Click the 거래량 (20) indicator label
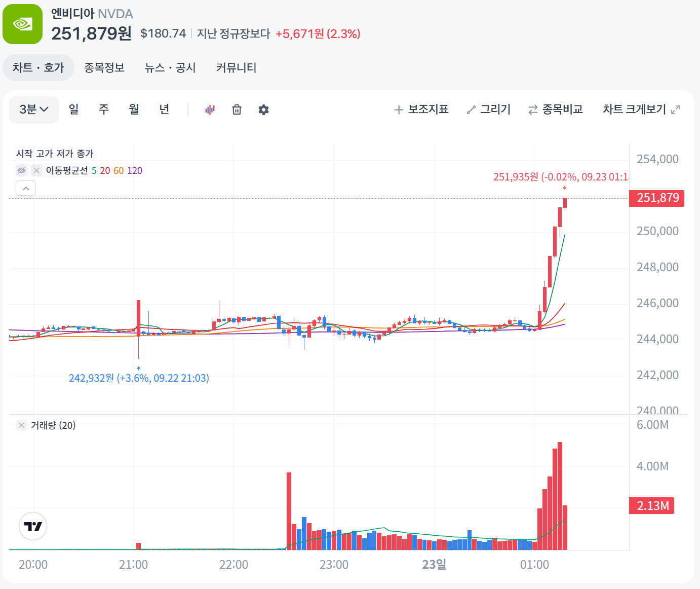 [x=53, y=425]
